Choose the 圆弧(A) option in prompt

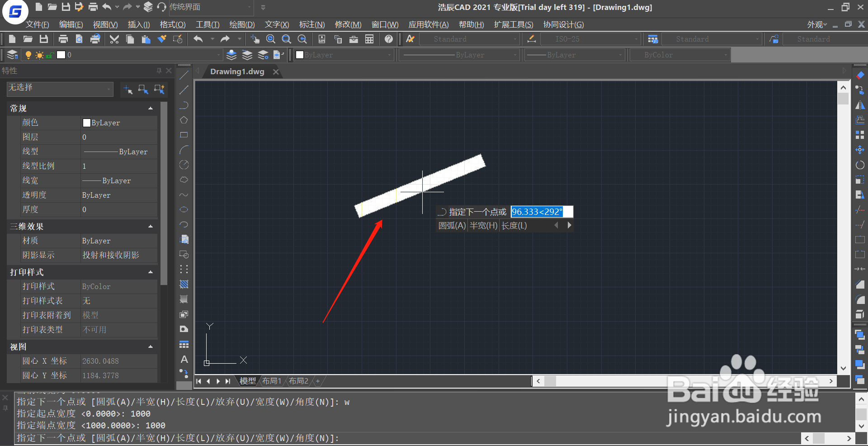(452, 225)
